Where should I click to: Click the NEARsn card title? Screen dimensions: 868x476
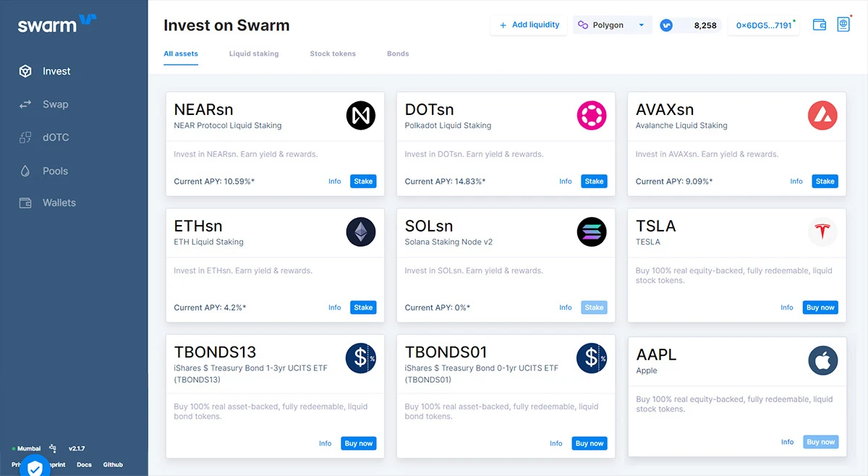203,110
